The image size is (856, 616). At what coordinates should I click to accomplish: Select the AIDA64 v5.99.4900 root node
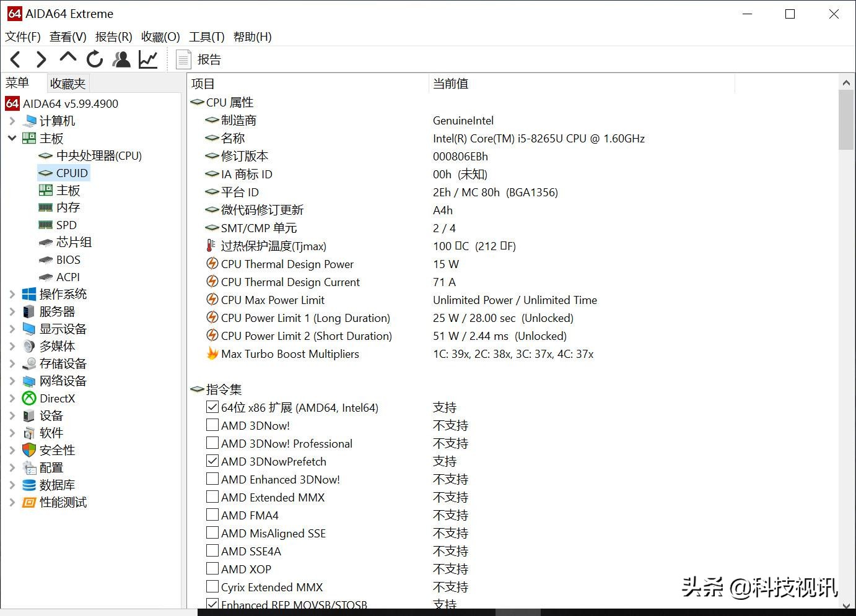pyautogui.click(x=62, y=103)
